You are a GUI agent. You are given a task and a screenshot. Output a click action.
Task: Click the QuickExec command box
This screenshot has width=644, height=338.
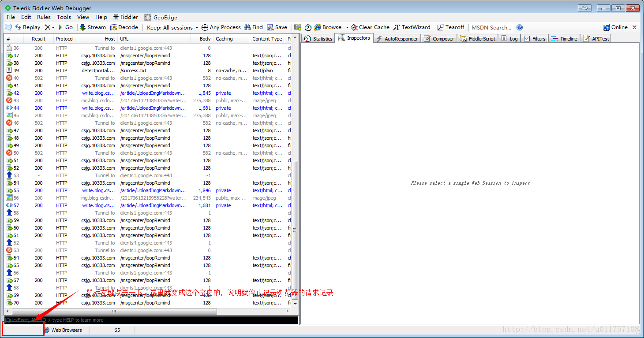tap(151, 320)
